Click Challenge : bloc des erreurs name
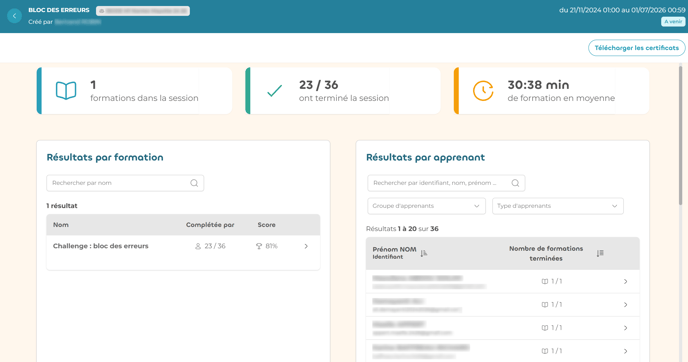The width and height of the screenshot is (688, 362). tap(100, 246)
